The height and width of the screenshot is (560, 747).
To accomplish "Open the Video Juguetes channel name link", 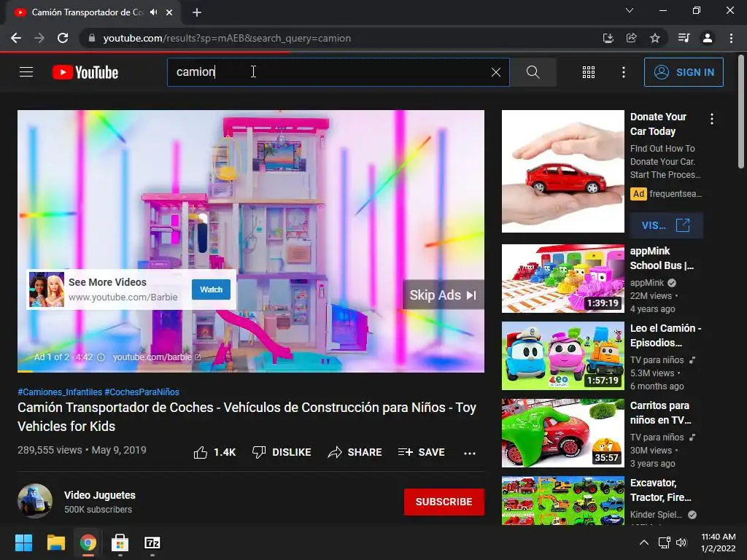I will click(99, 495).
